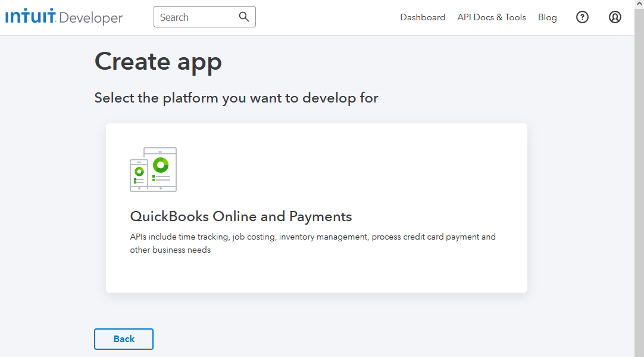Image resolution: width=644 pixels, height=357 pixels.
Task: Click the small green donut on the phone graphic
Action: click(x=139, y=172)
